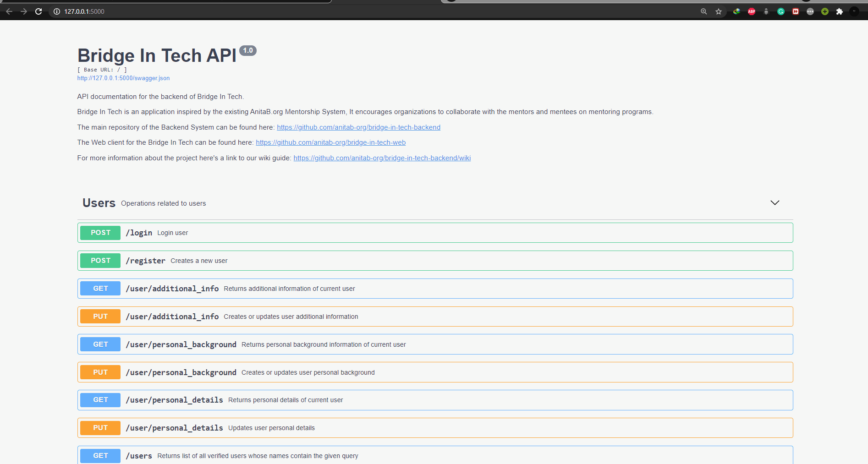Click the gray three-dots extension icon
This screenshot has width=868, height=464.
pyautogui.click(x=810, y=11)
